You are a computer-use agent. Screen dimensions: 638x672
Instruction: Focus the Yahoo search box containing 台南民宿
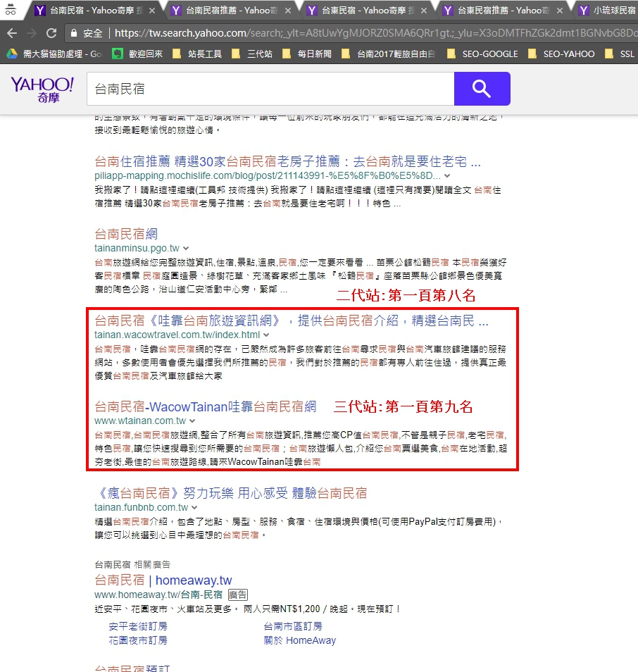point(270,89)
